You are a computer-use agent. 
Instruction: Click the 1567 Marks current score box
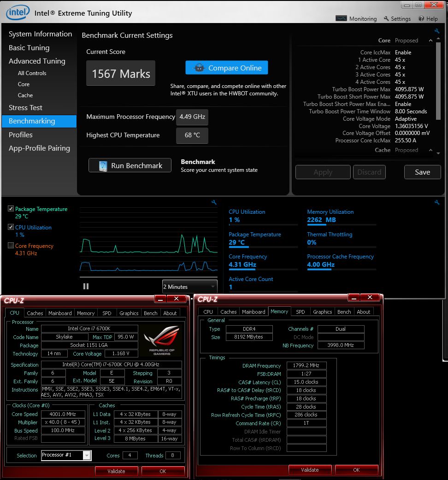[x=121, y=73]
